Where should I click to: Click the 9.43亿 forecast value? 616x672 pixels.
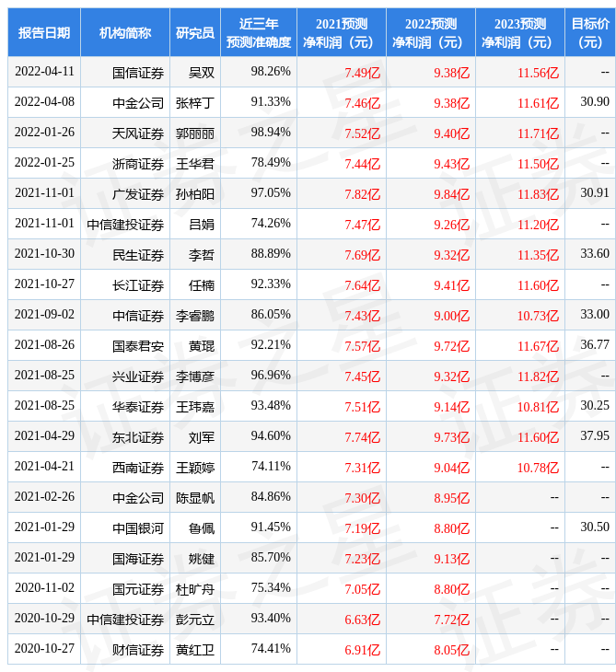pyautogui.click(x=451, y=164)
